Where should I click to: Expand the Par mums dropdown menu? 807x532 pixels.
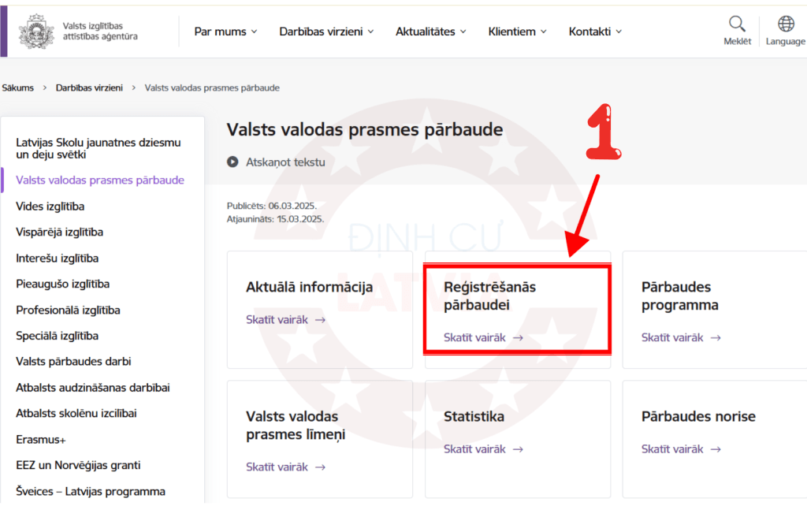(225, 32)
